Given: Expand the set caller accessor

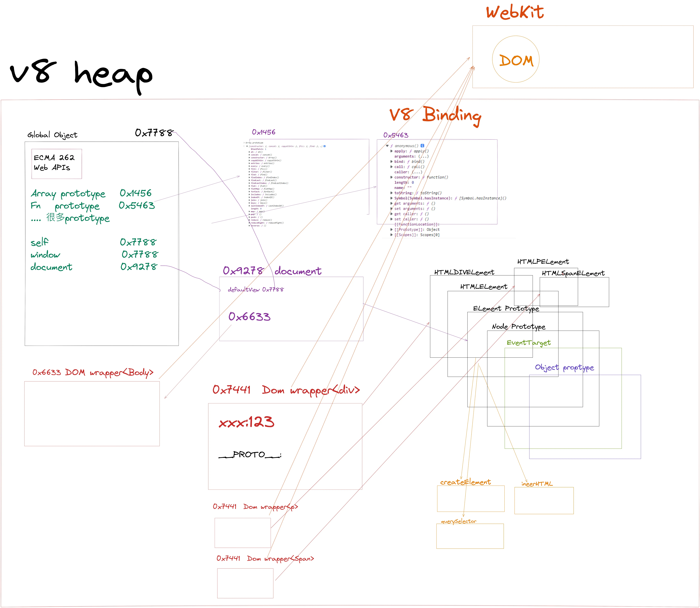Looking at the screenshot, I should click(x=391, y=219).
